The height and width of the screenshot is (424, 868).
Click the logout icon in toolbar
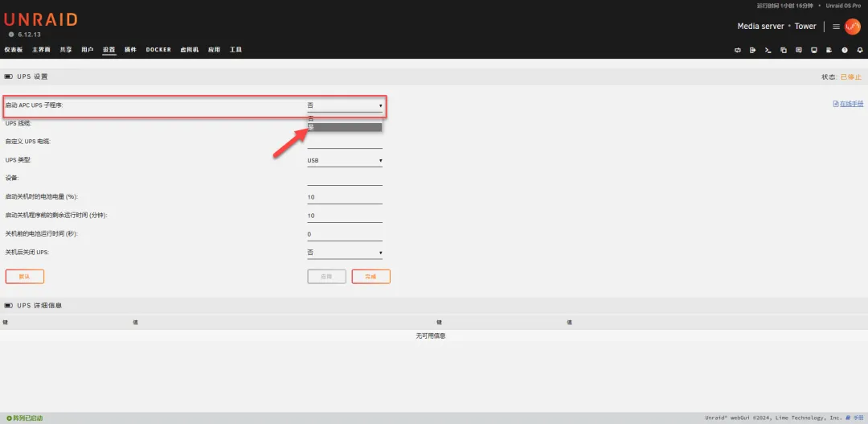752,50
